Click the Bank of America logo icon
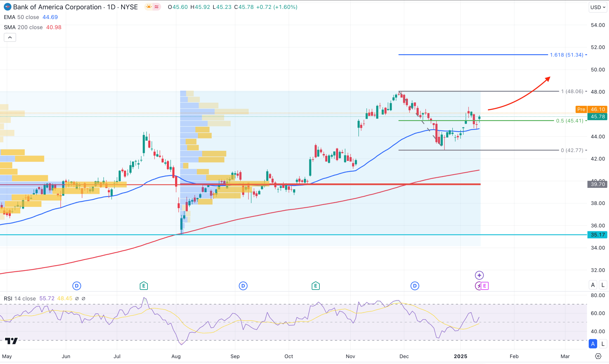 [x=7, y=7]
